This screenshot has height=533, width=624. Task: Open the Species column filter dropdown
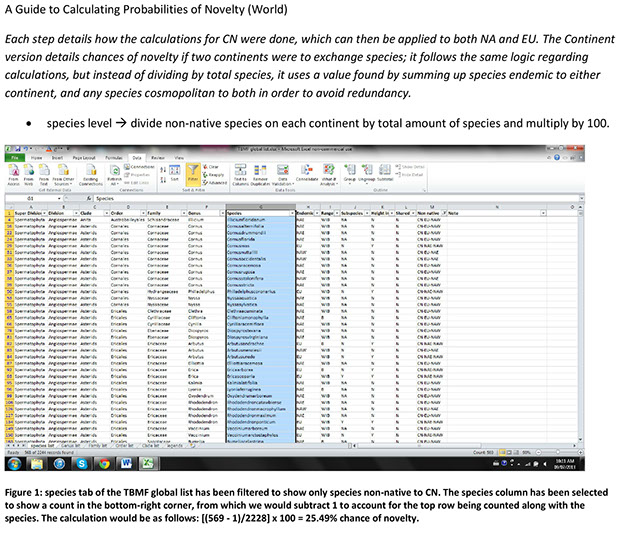[292, 213]
